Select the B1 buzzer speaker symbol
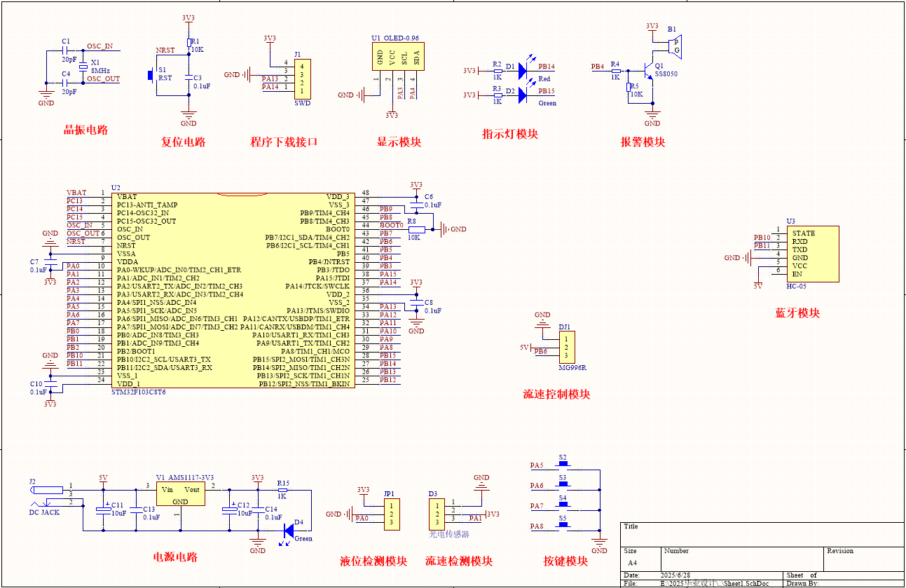Viewport: 906px width, 588px height. [675, 46]
